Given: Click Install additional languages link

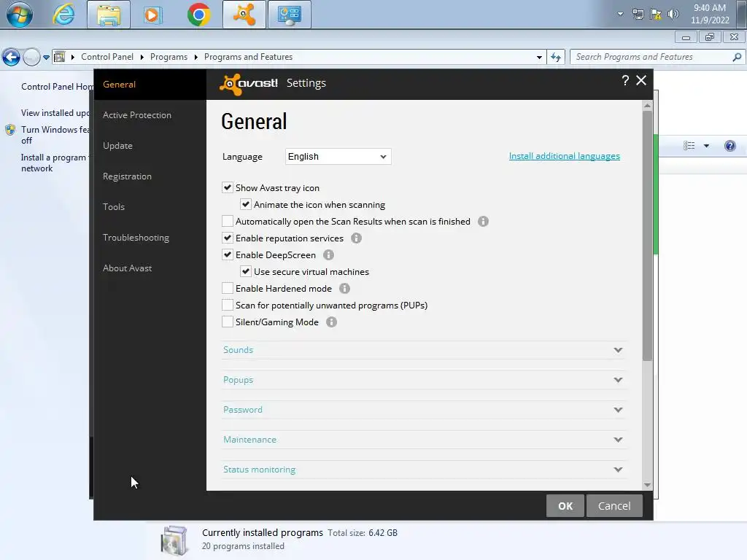Looking at the screenshot, I should [565, 156].
